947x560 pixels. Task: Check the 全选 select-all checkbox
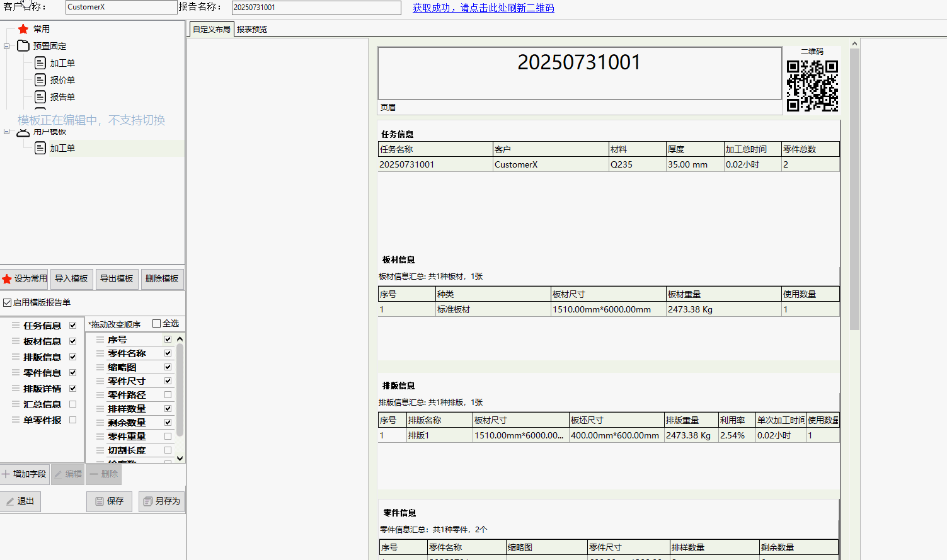(x=157, y=324)
